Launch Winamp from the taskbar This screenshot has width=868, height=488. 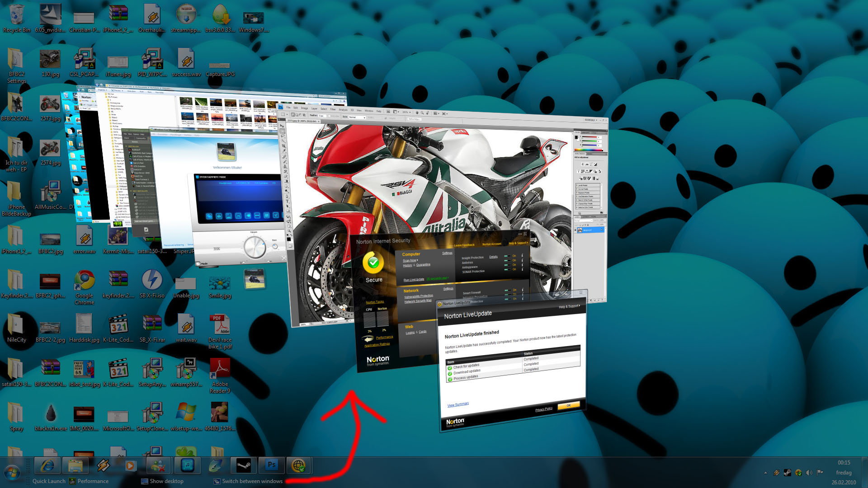[103, 465]
